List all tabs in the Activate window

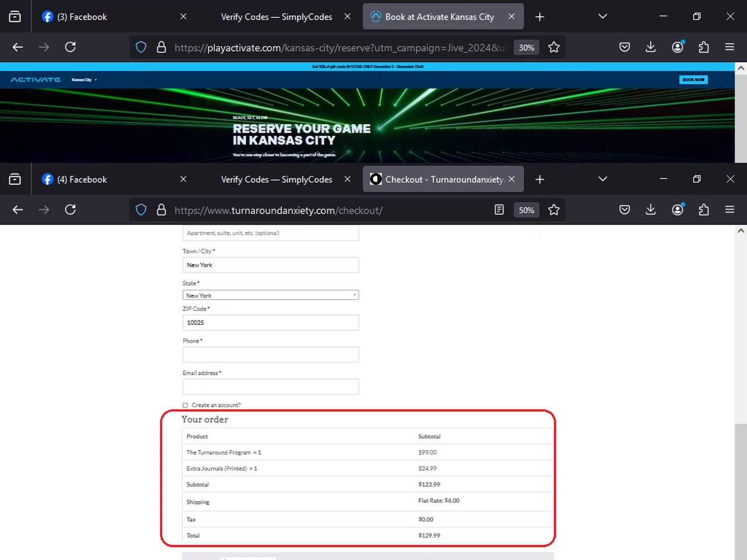603,16
